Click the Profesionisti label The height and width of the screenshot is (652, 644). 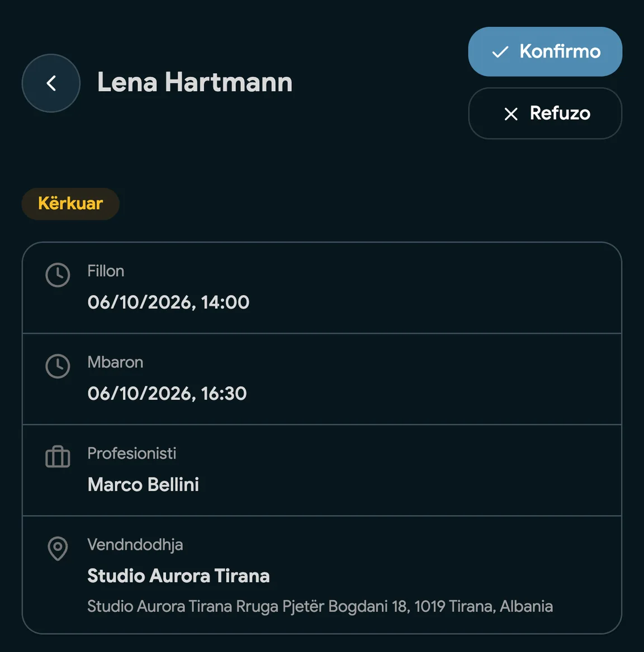click(132, 453)
